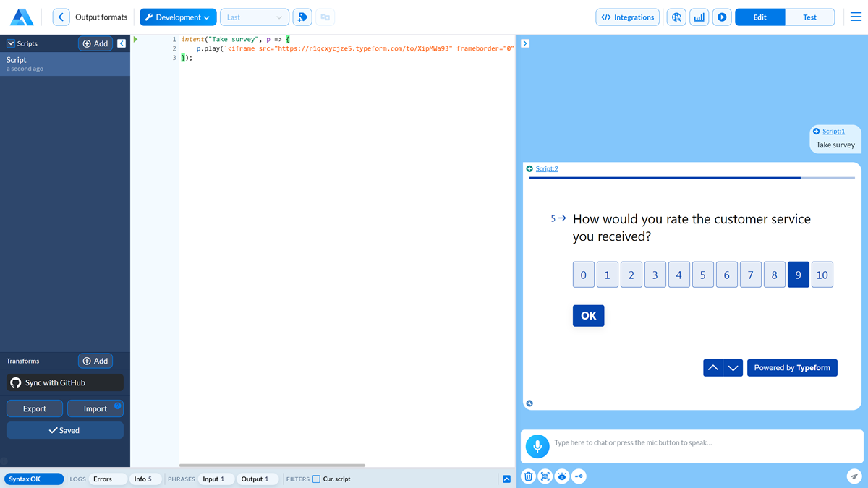Click the Saved status button
The image size is (868, 488).
(x=65, y=430)
